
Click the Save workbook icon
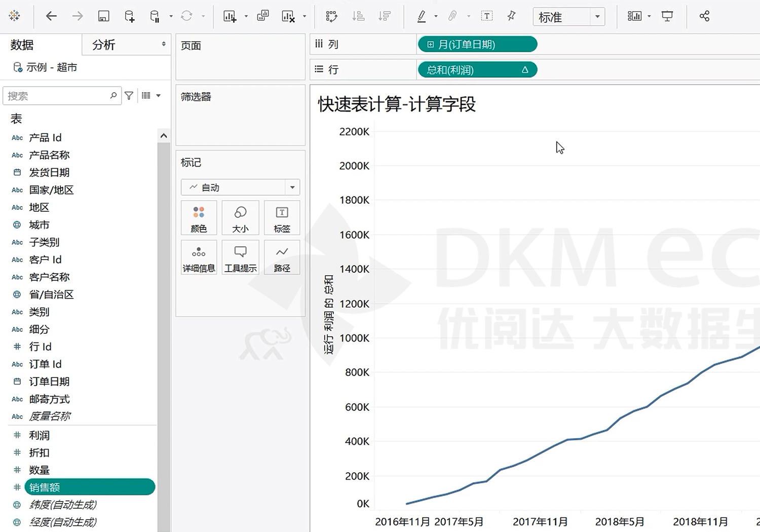point(103,16)
